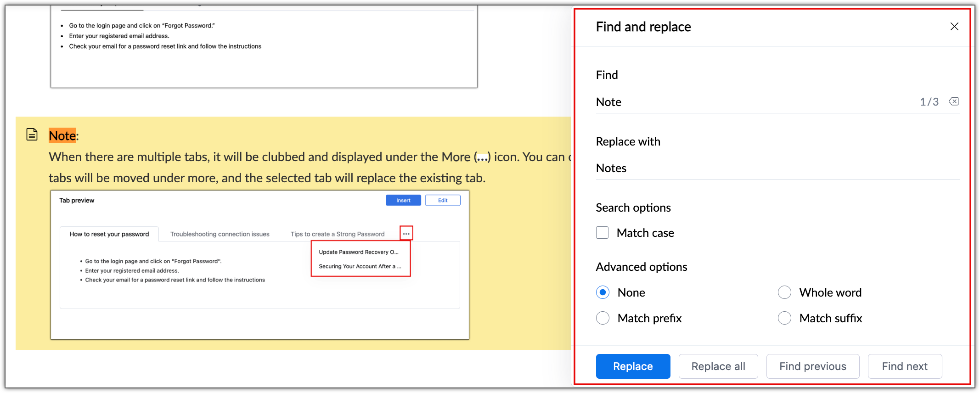Select the None advanced option
980x393 pixels.
[603, 292]
